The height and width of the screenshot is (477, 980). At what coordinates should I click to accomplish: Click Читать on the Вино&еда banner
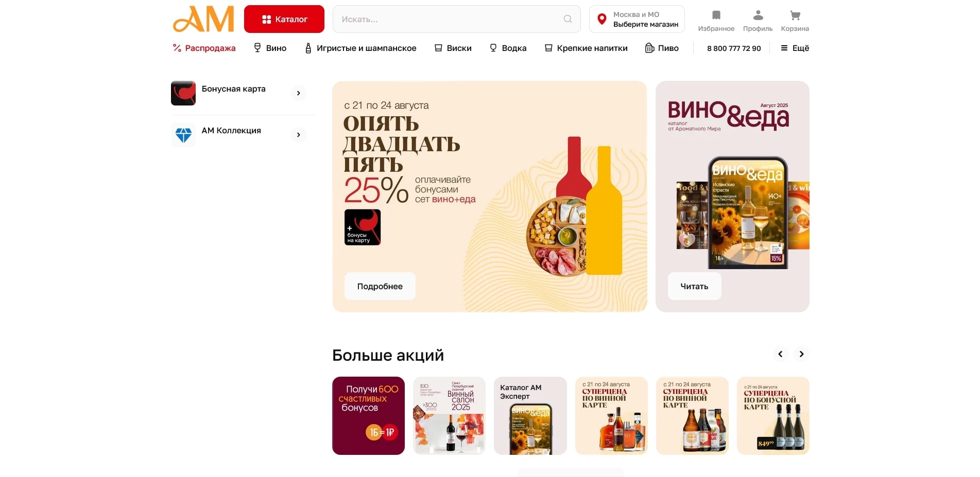pyautogui.click(x=694, y=286)
